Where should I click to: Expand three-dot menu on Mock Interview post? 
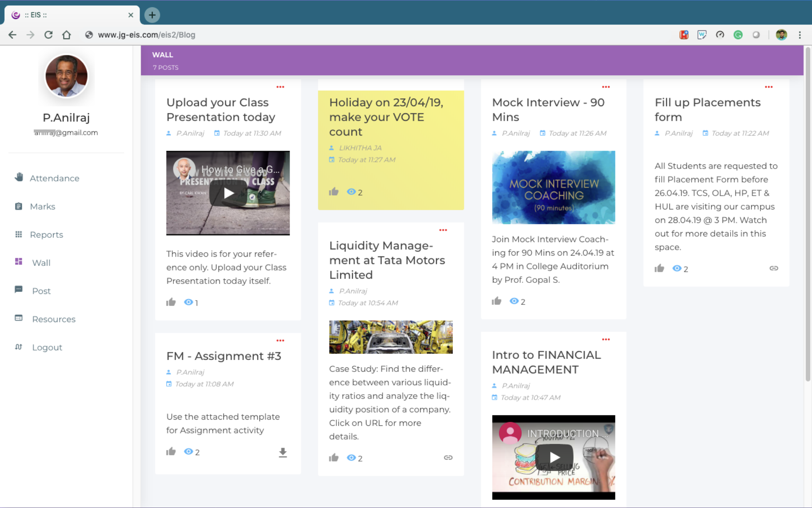(606, 87)
